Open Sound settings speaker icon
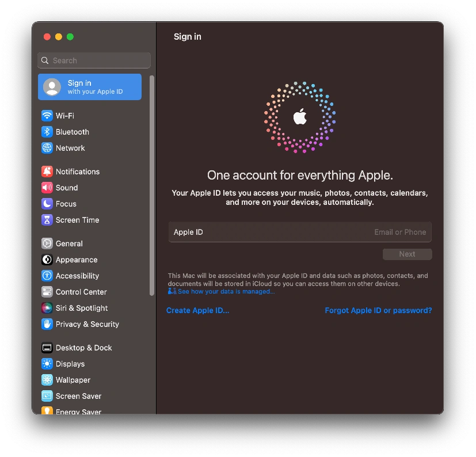This screenshot has width=476, height=457. (47, 188)
